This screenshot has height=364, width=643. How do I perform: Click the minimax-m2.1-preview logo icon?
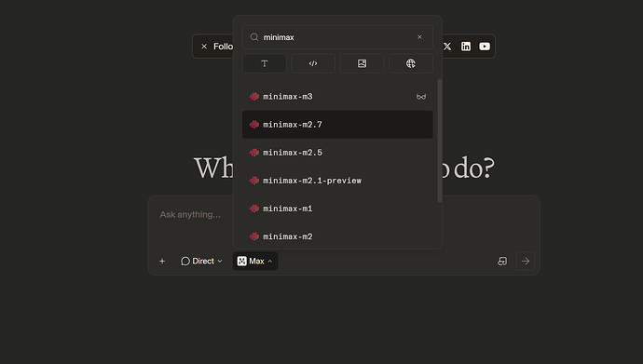[x=254, y=181]
